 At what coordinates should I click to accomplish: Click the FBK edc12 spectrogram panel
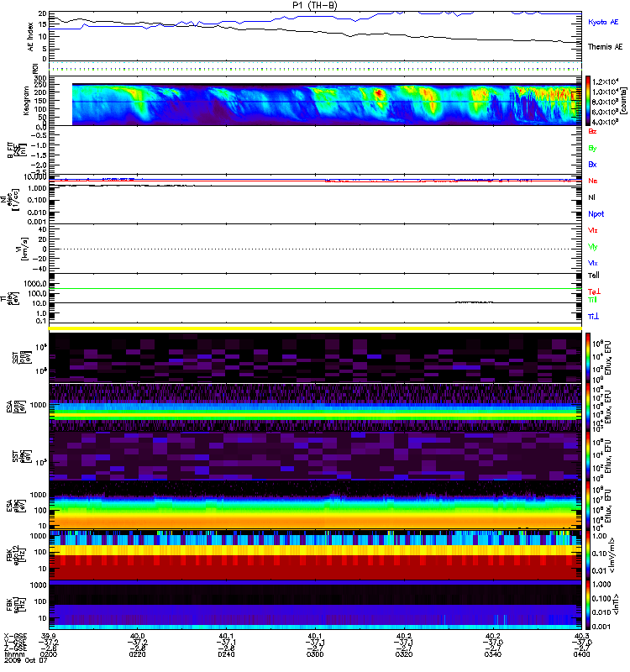316,555
